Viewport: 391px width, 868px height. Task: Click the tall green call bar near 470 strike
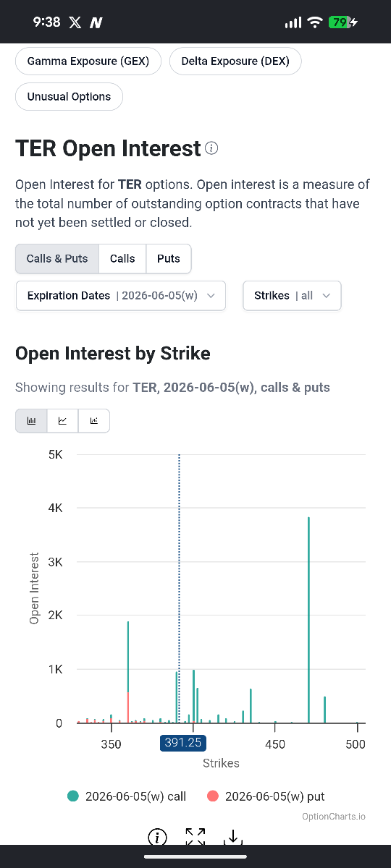point(308,620)
